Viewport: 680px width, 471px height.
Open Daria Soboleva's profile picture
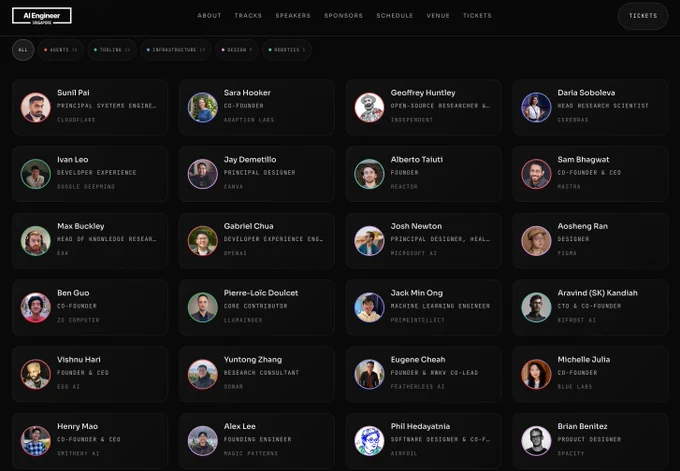click(x=536, y=107)
